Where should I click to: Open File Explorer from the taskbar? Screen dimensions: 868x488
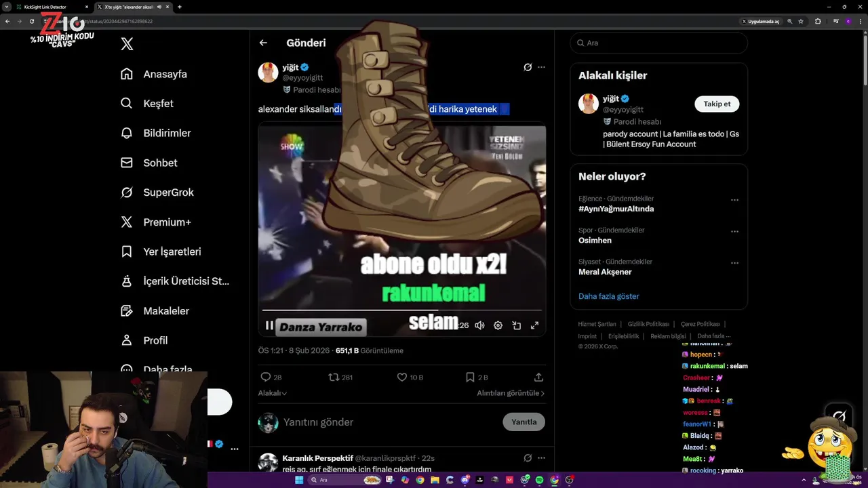(435, 480)
